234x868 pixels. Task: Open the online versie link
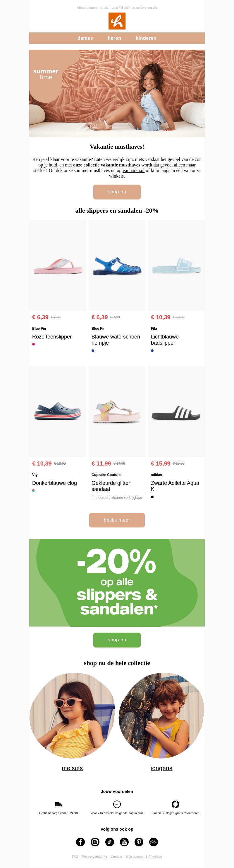pos(147,8)
